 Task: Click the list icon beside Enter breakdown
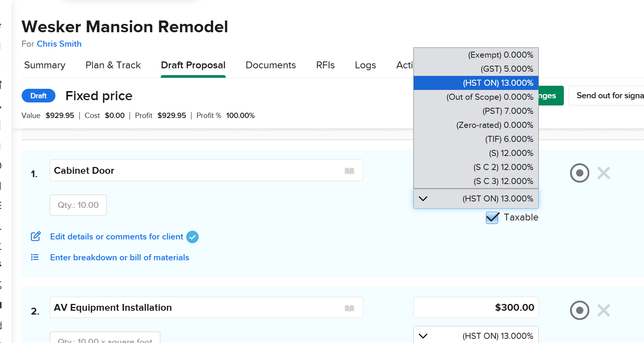[35, 257]
